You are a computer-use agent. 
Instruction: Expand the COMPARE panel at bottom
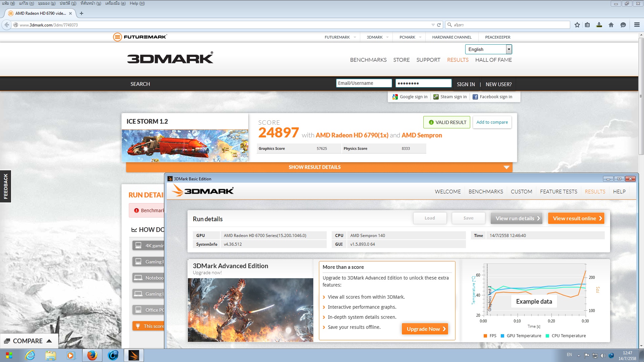pos(29,341)
